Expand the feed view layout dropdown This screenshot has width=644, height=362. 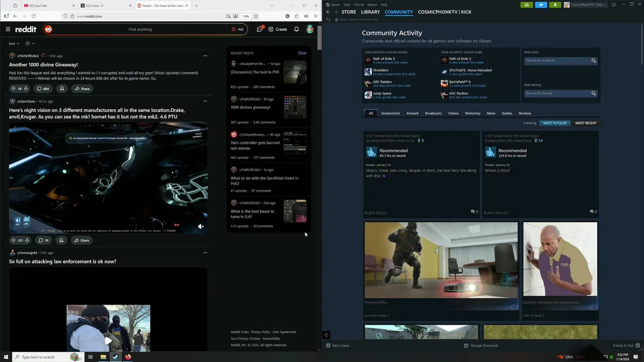click(x=30, y=44)
